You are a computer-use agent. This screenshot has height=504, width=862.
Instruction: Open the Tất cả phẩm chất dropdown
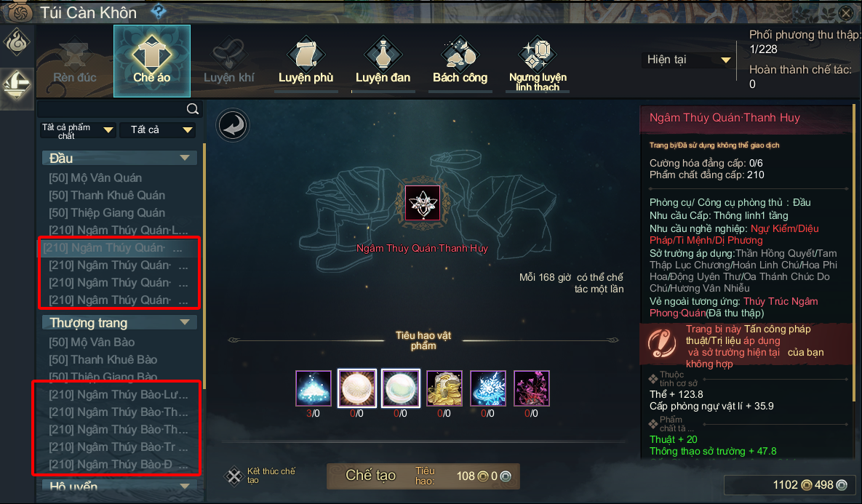coord(78,130)
